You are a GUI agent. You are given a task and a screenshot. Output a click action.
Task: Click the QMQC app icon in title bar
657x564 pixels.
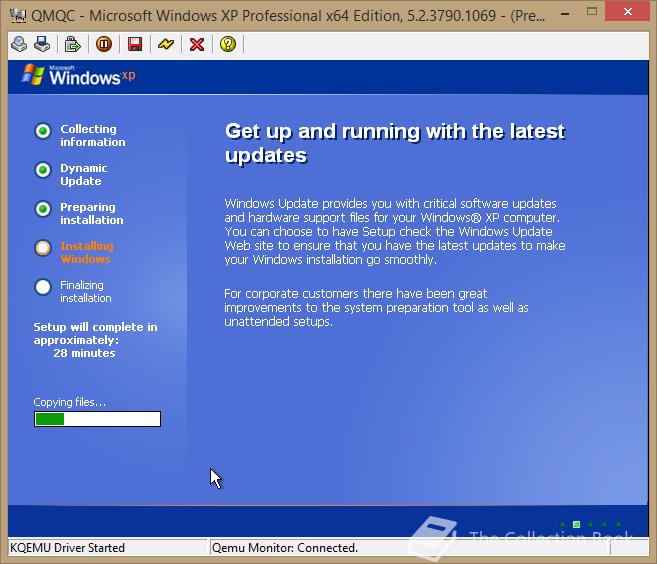18,16
